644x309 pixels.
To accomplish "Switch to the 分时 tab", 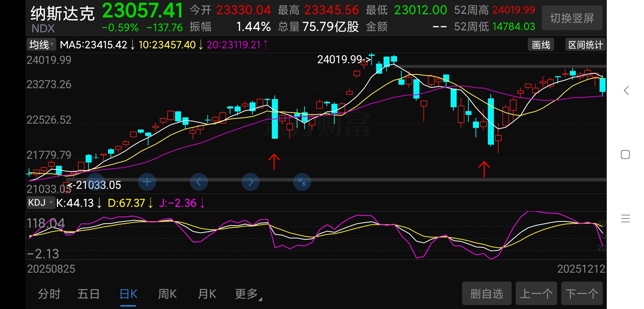I will [x=49, y=294].
